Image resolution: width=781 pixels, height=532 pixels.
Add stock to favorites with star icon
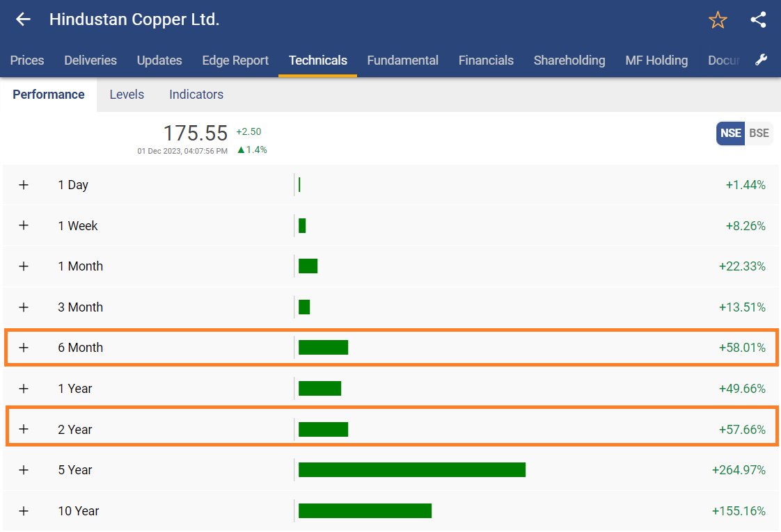pyautogui.click(x=718, y=20)
